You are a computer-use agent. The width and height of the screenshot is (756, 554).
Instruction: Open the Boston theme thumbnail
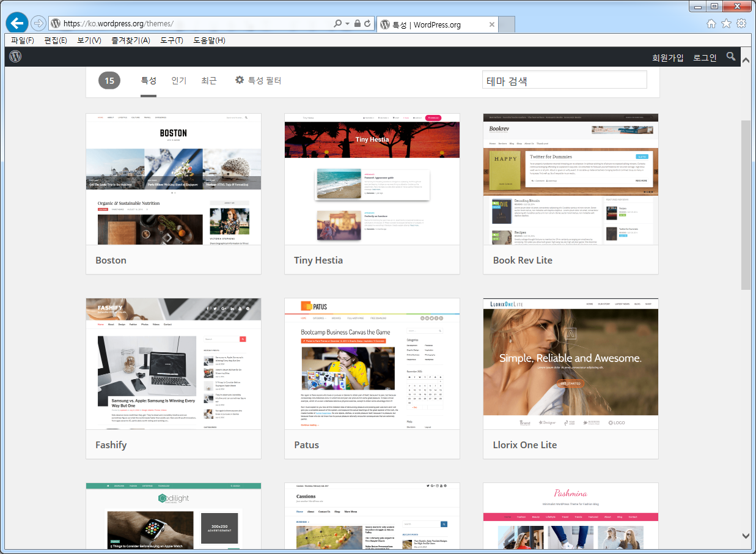pos(174,179)
